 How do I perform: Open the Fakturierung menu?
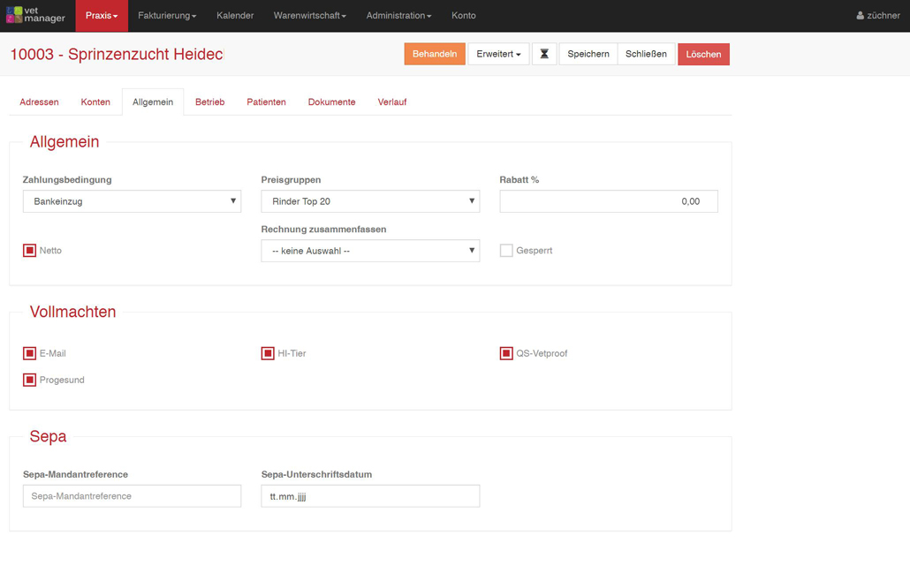pos(167,16)
